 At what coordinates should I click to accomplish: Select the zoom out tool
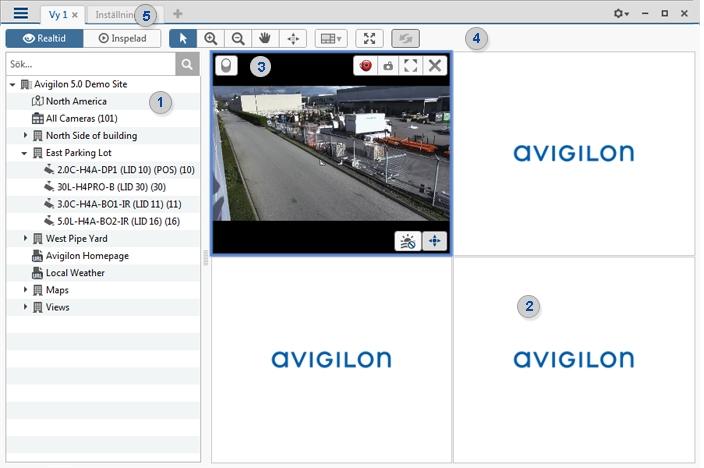(238, 39)
